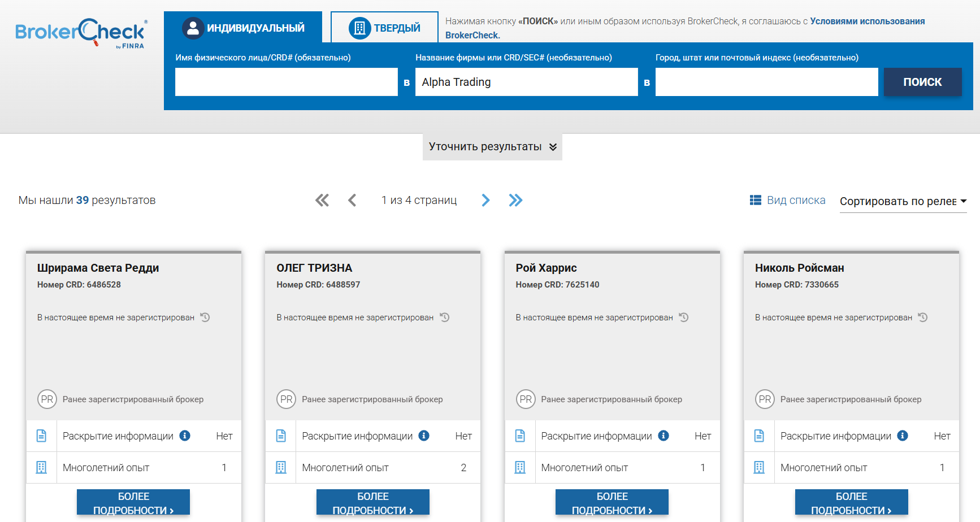Click PR badge on Шрирама Света Редди card

(47, 399)
